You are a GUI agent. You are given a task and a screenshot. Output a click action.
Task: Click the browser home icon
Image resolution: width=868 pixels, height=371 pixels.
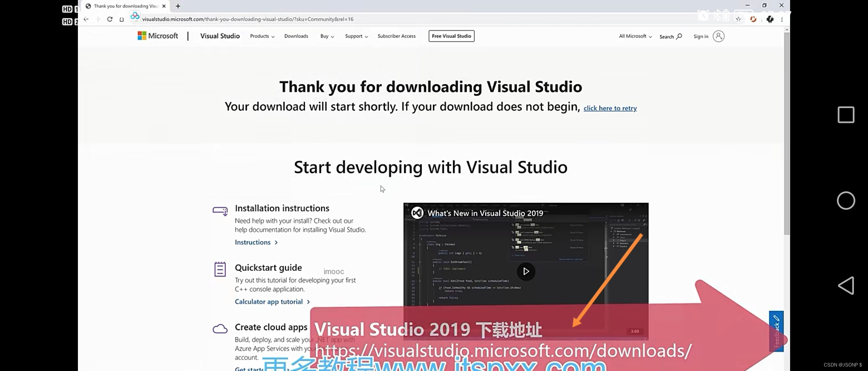122,19
